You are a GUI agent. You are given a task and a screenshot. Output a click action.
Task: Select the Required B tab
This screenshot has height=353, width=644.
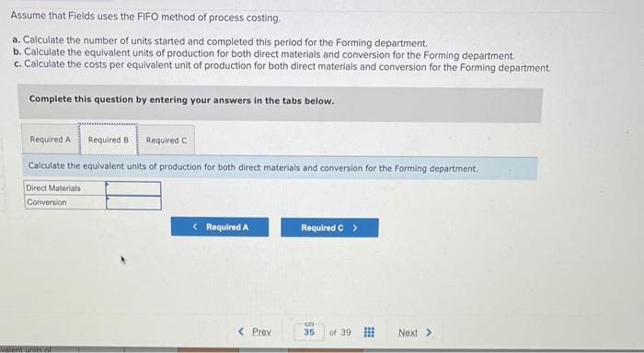[x=109, y=140]
